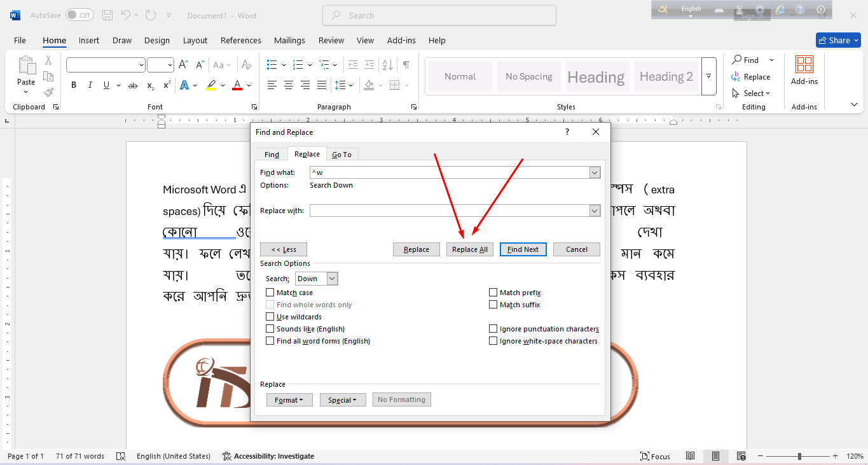Apply italic formatting
Screen dimensions: 868x465
[90, 84]
